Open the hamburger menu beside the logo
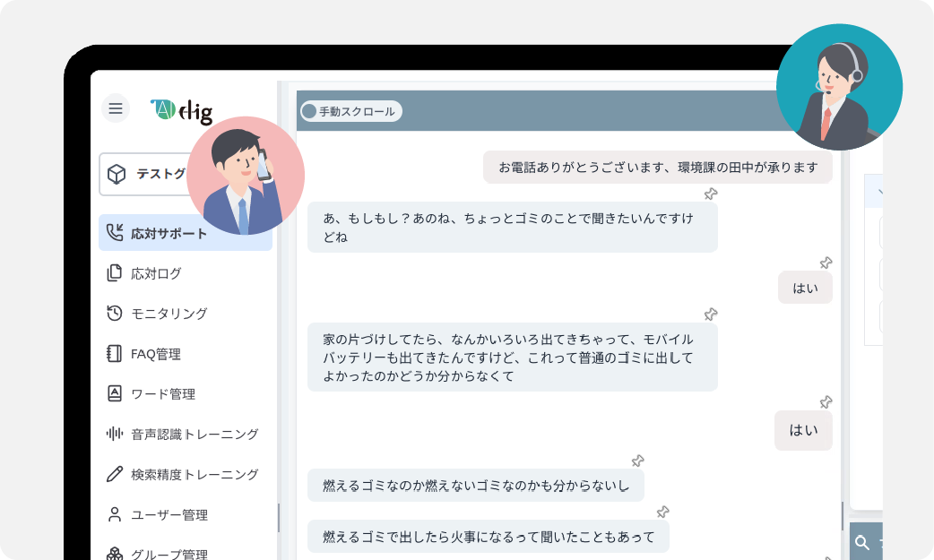Viewport: 934px width, 560px height. tap(116, 108)
